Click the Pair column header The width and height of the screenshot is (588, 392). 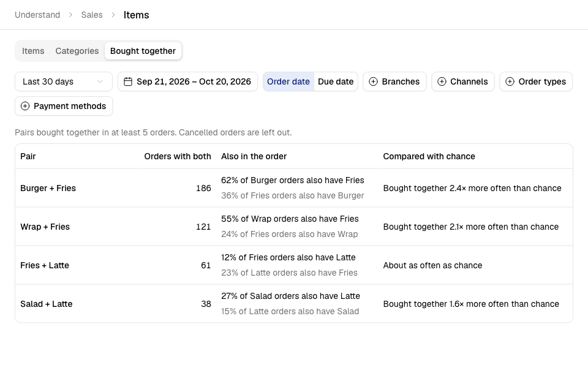pos(28,156)
